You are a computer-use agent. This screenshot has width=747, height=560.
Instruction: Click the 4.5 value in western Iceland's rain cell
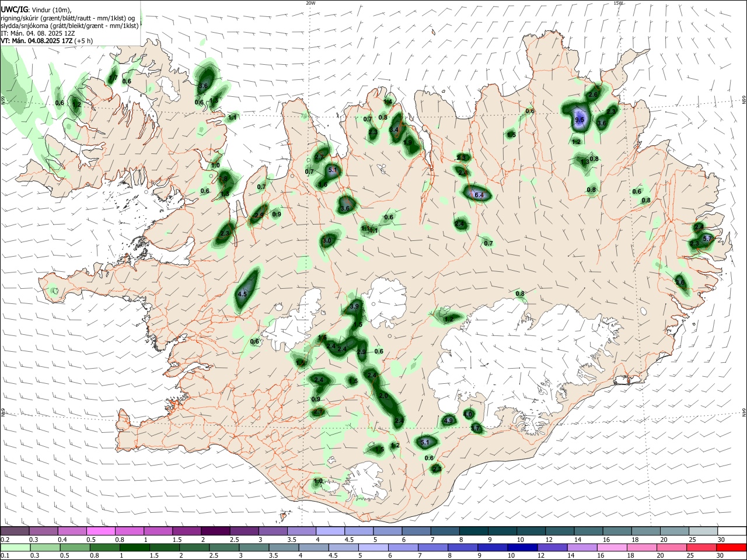pos(243,295)
